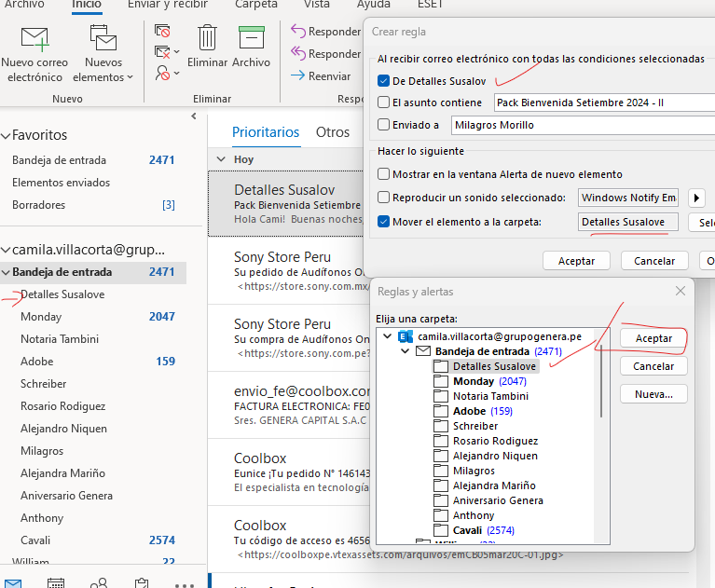Click the Nuevo correo electrónico envelope icon

click(35, 39)
